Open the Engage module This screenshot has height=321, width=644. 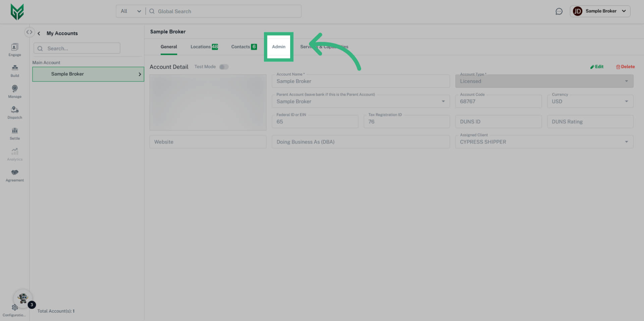(15, 50)
